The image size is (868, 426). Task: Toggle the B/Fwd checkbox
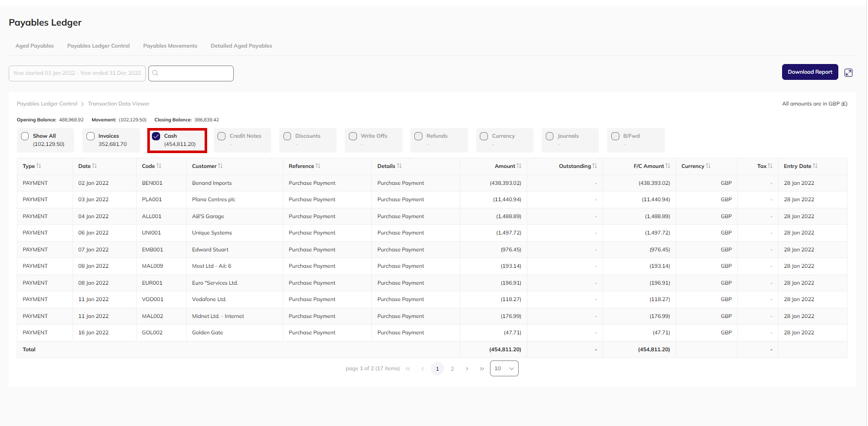pos(615,136)
